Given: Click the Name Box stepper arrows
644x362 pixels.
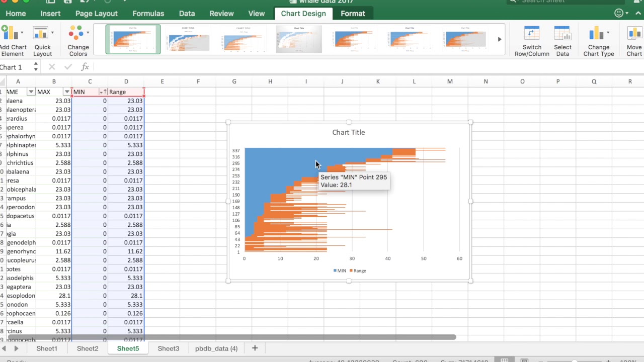Looking at the screenshot, I should [x=36, y=67].
